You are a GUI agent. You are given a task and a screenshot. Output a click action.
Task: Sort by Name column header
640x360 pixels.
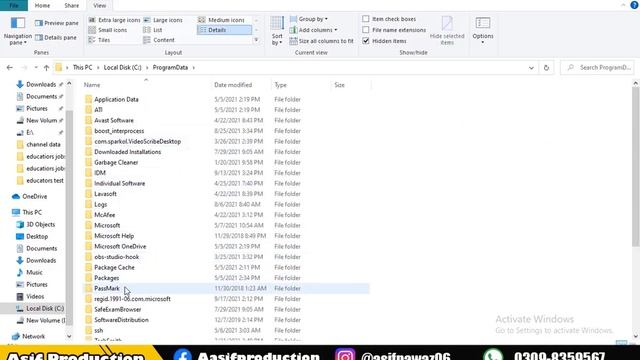pos(92,85)
